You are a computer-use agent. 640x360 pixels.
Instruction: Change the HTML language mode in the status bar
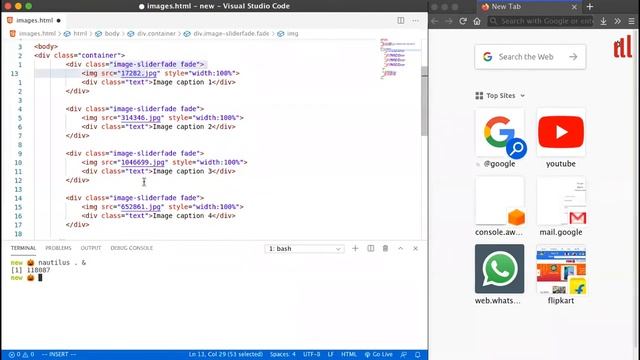349,354
